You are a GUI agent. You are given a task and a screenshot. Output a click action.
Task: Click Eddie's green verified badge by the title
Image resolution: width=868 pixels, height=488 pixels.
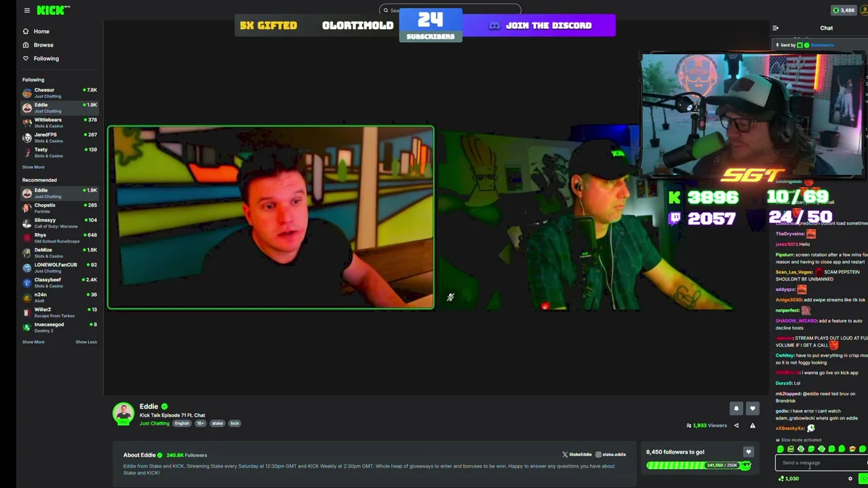tap(164, 407)
